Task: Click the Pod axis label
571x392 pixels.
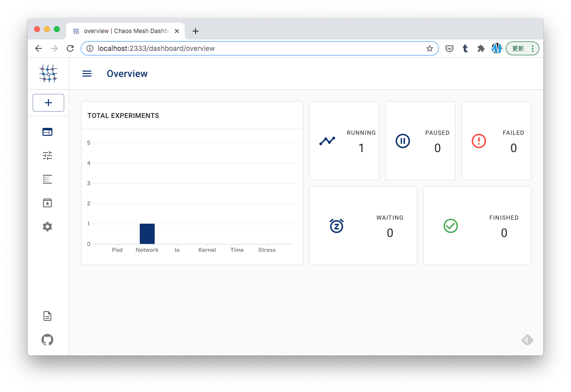Action: (x=117, y=250)
